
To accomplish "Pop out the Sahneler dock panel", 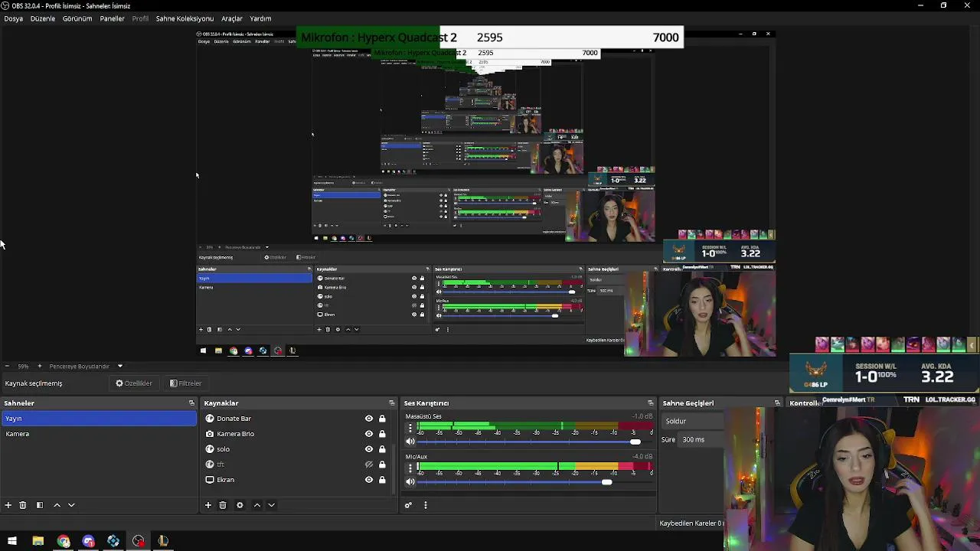I will tap(191, 403).
